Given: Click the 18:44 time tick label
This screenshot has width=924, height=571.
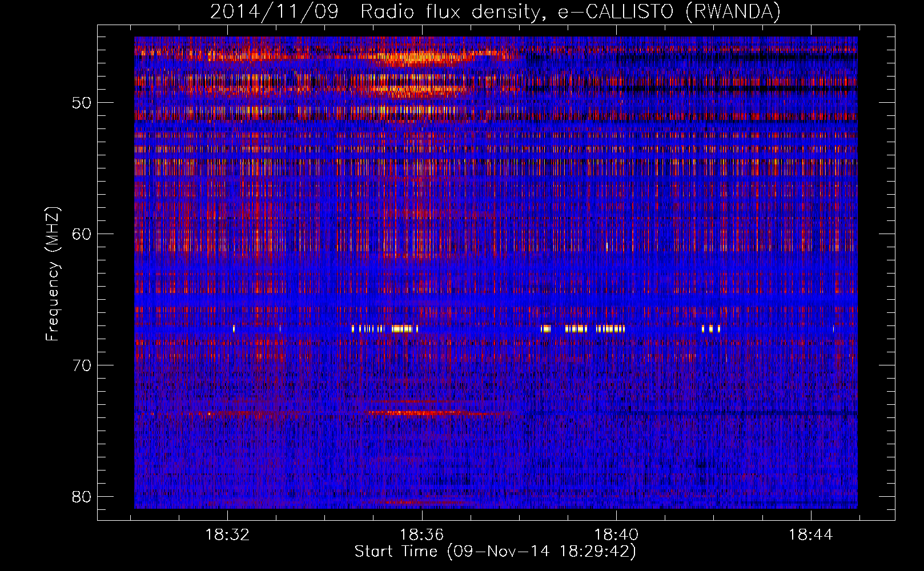Looking at the screenshot, I should (x=810, y=535).
